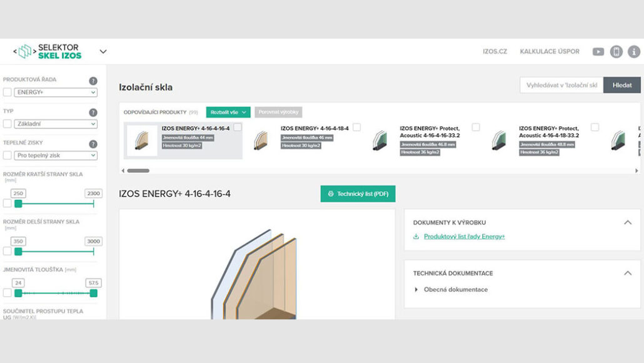Tick compare checkbox for ENERGY+ 4-16-4-16-4
644x363 pixels.
(238, 128)
